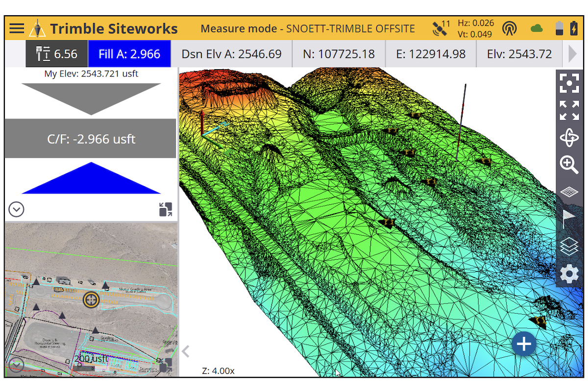Click the C/F: -2.966 usft readout

[91, 139]
